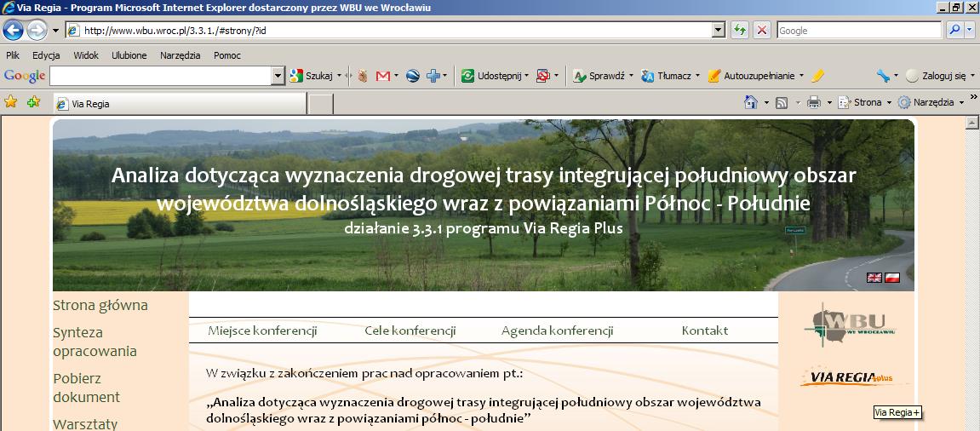Open the Edycja menu
Screen dimensions: 980x431
(46, 55)
